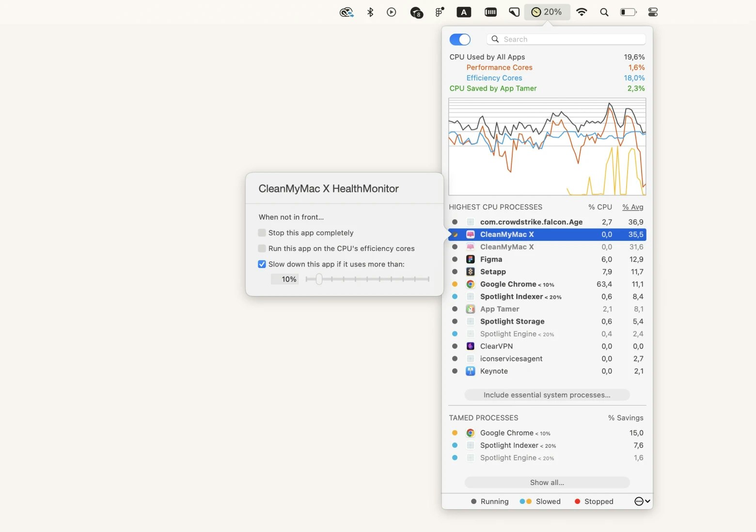Click the App Tamer 20% menu bar icon
Image resolution: width=756 pixels, height=532 pixels.
(x=547, y=12)
